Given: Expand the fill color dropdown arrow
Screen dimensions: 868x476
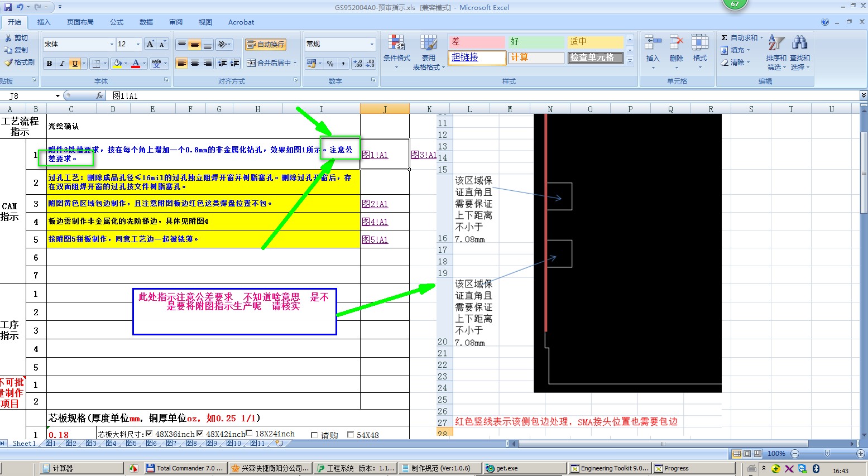Looking at the screenshot, I should tap(126, 64).
